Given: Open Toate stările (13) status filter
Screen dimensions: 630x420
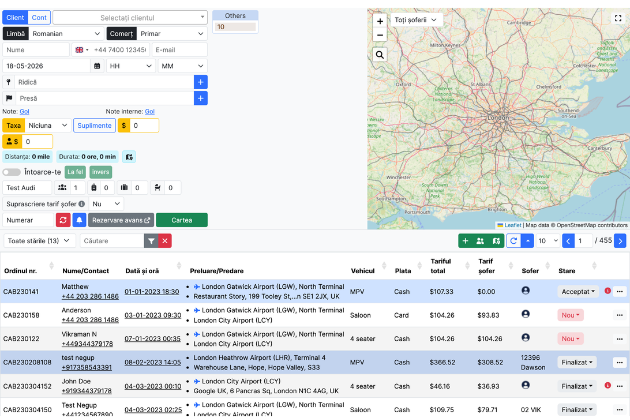Looking at the screenshot, I should click(x=39, y=241).
